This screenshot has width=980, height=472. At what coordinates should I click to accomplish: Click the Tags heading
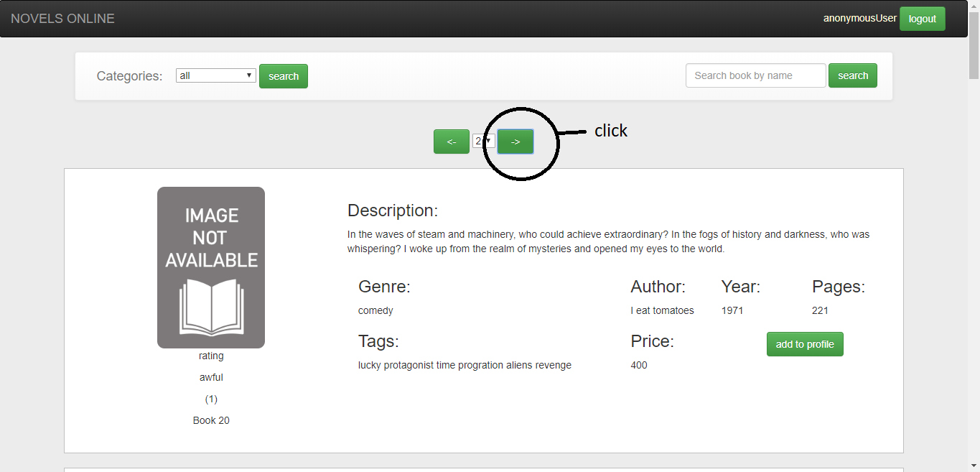point(378,341)
